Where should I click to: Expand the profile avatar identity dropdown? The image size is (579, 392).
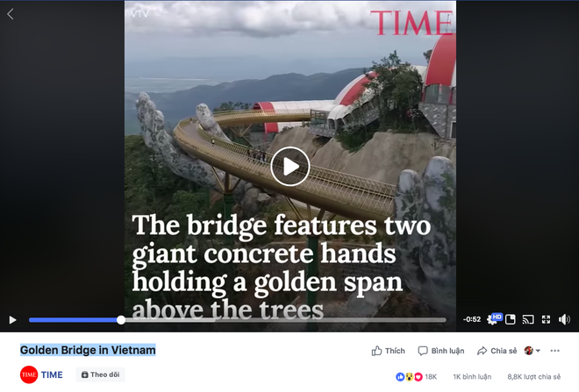533,351
